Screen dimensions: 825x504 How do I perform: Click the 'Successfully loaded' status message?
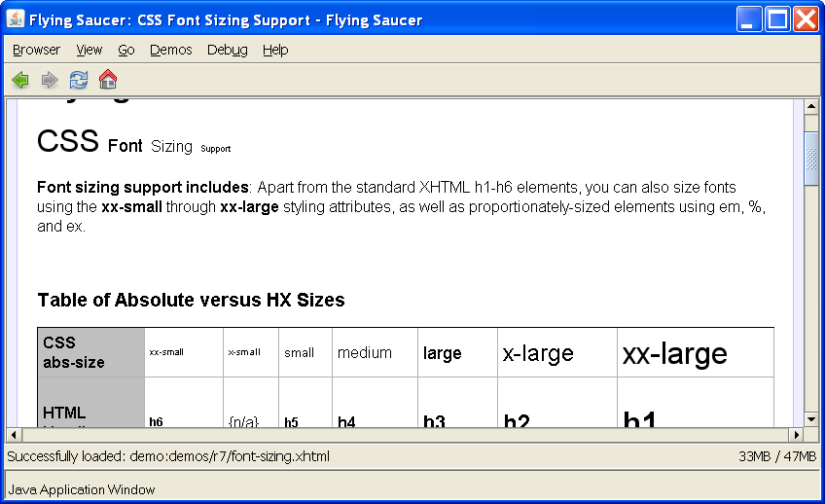pos(168,456)
